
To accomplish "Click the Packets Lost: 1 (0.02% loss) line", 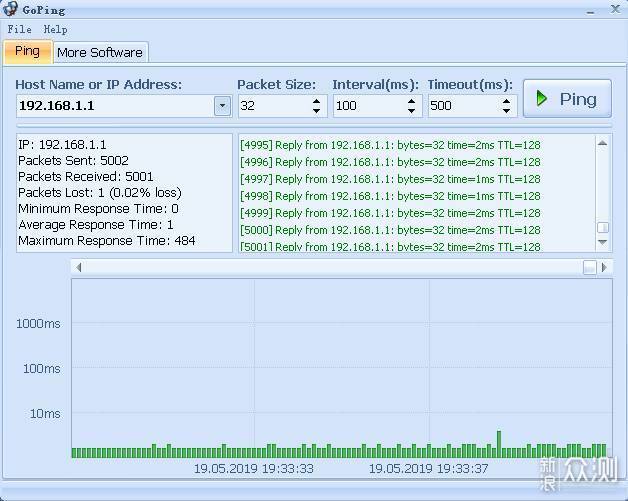I will 100,193.
